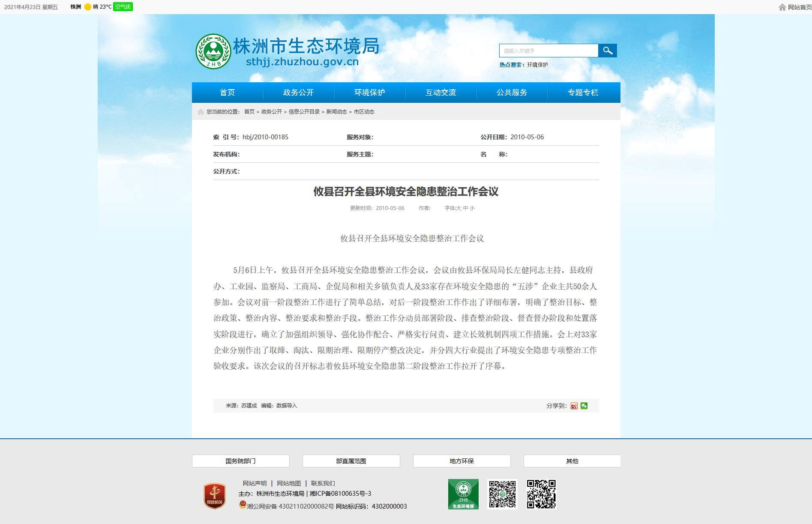Click the party and government organ badge
The width and height of the screenshot is (812, 524).
[215, 496]
